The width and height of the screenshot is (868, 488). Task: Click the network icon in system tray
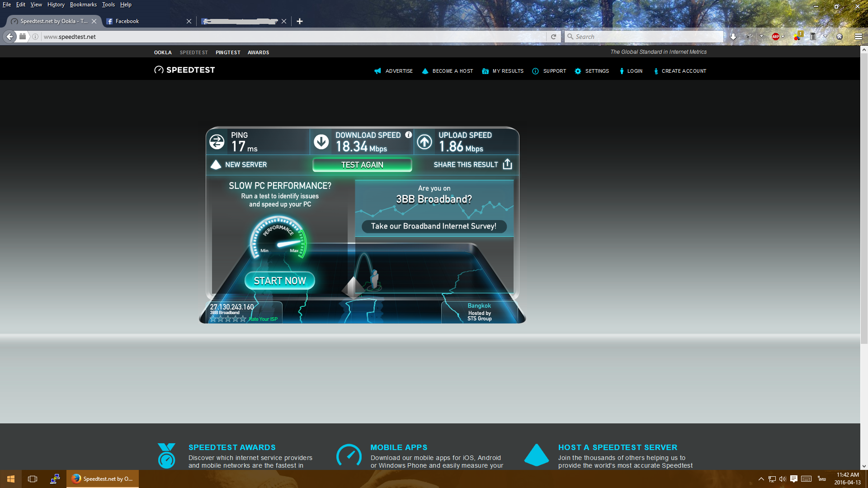(x=772, y=479)
